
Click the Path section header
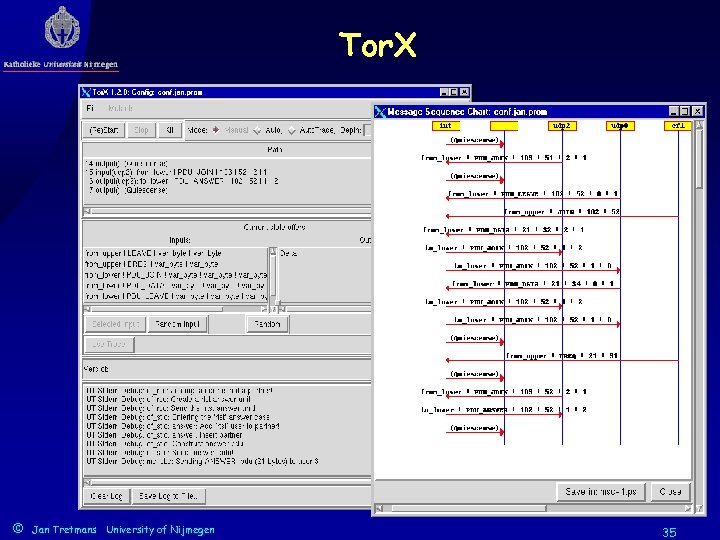(x=274, y=149)
